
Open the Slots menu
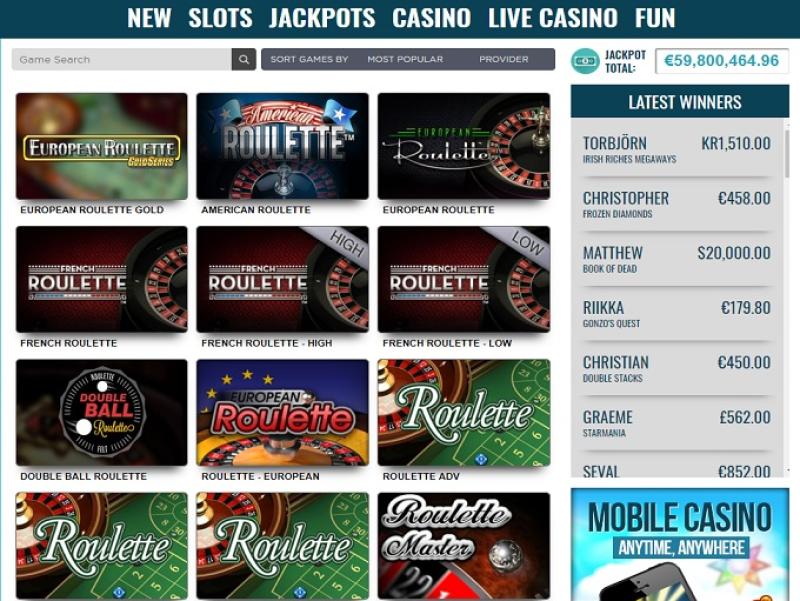tap(220, 18)
